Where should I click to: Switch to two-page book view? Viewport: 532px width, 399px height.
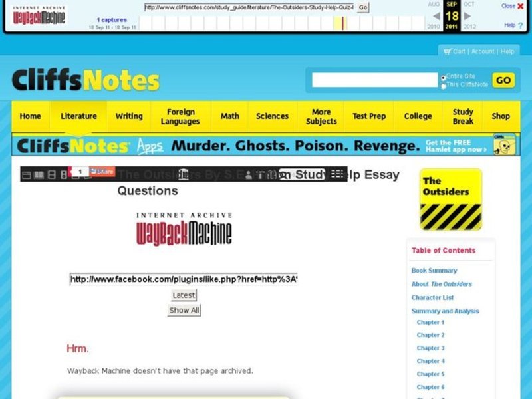point(39,174)
